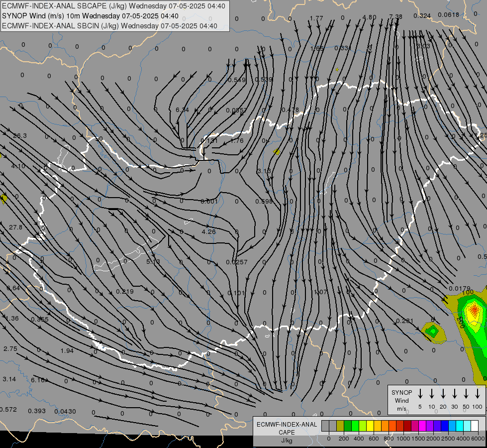
Task: Click the SYNOP Wind 10m title line
Action: click(x=90, y=16)
